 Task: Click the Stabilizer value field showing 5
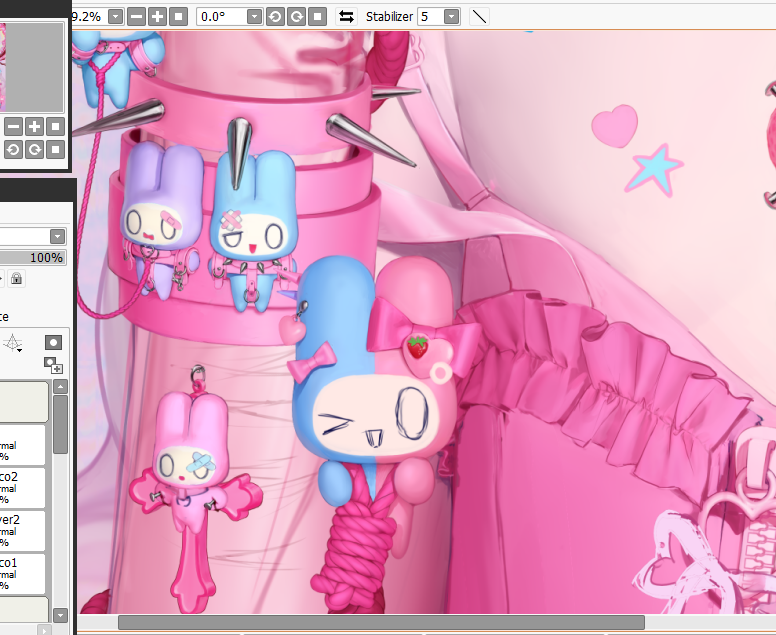click(x=431, y=16)
